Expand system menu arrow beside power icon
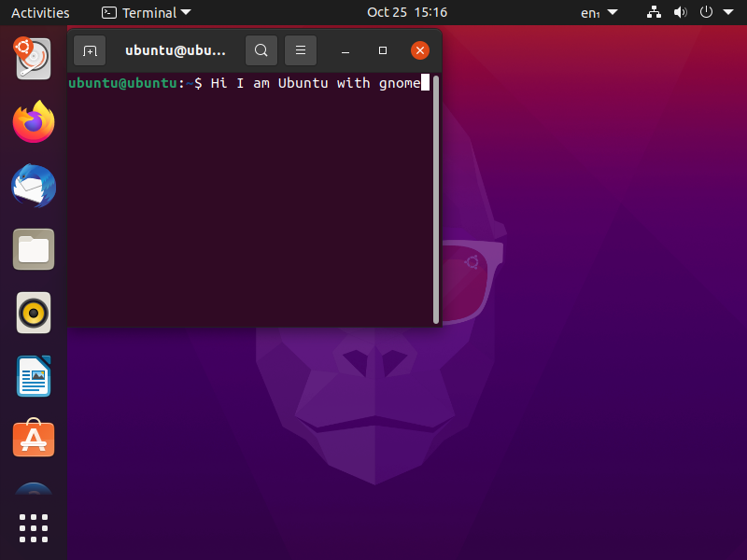 728,12
